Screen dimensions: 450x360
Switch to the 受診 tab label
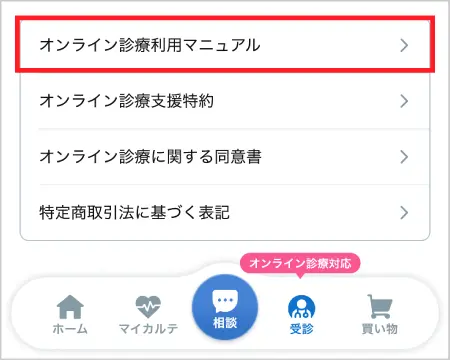point(301,329)
